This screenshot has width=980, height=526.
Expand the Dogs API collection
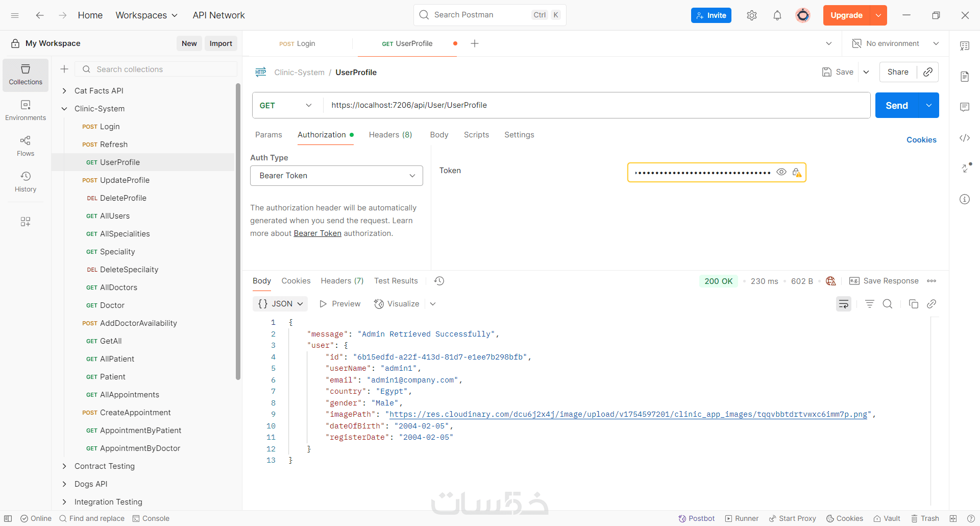pyautogui.click(x=64, y=484)
